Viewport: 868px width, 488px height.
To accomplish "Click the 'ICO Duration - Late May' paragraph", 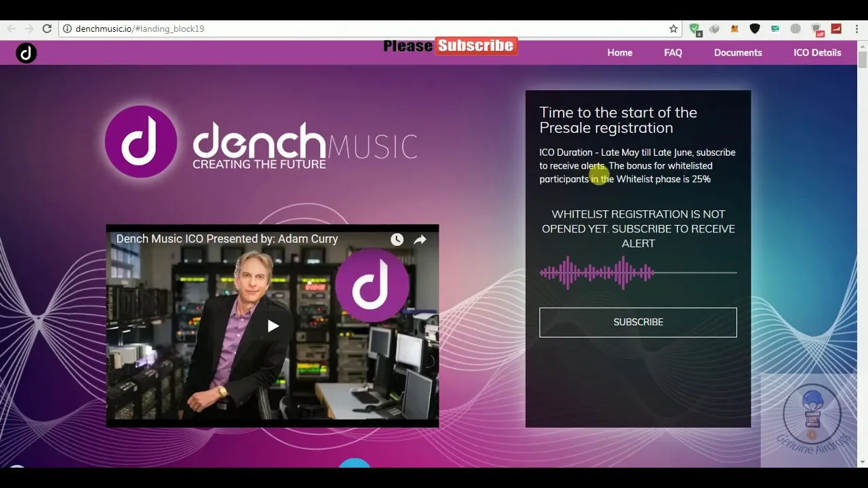I will pos(637,165).
